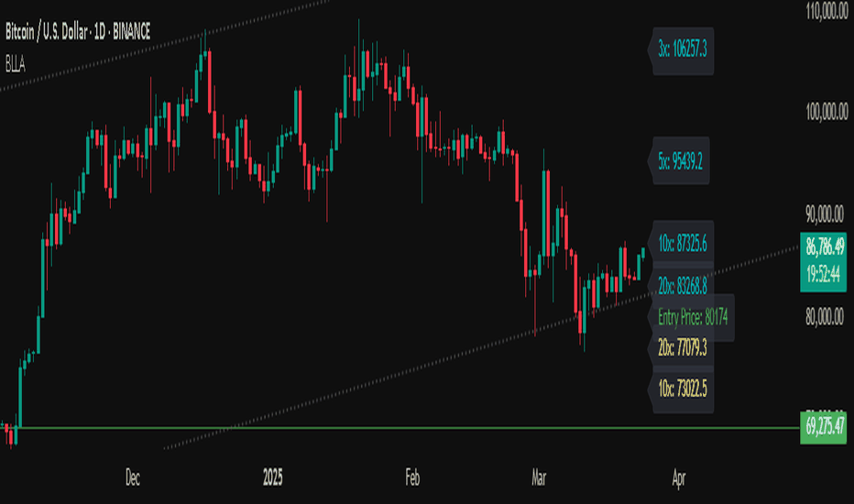The image size is (854, 504).
Task: Click the countdown timer 19:52:44
Action: (824, 275)
